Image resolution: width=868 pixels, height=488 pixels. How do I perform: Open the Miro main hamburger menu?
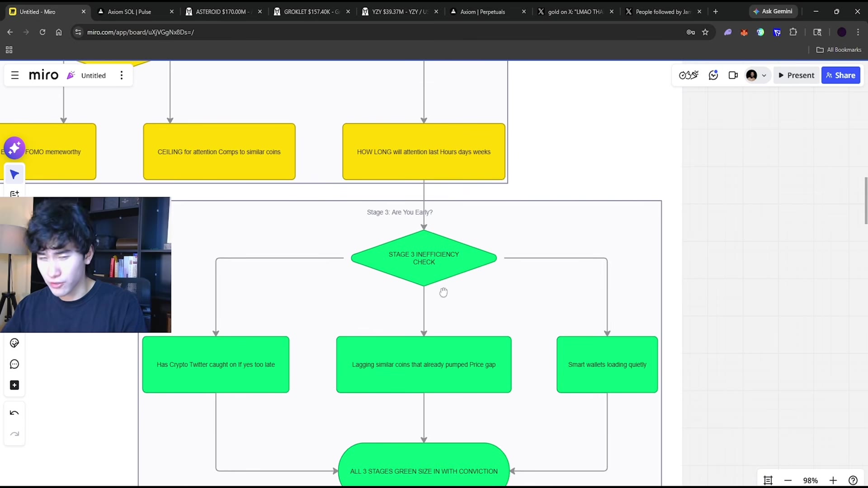coord(15,75)
